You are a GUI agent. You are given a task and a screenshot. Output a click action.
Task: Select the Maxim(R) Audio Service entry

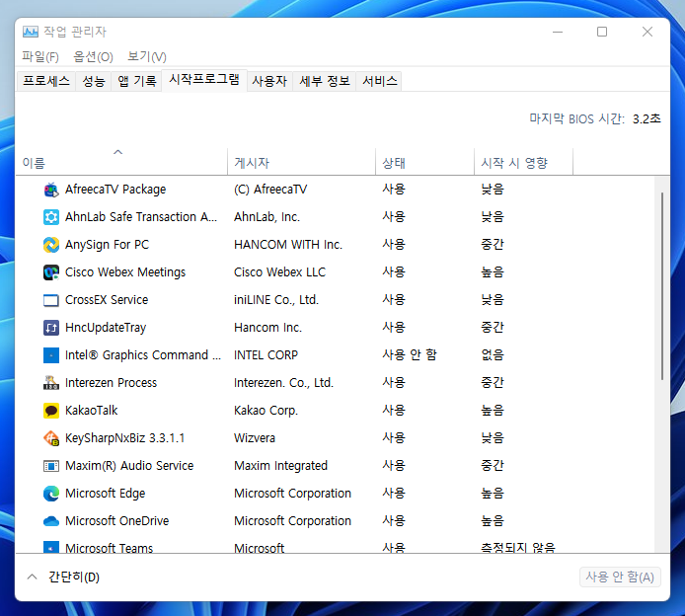[x=129, y=466]
